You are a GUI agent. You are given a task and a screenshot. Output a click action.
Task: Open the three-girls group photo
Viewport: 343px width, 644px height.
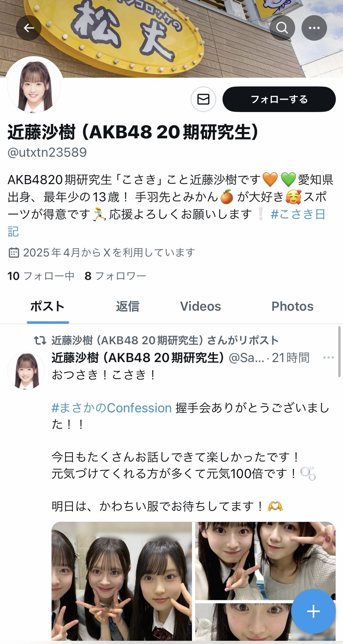pos(122,581)
